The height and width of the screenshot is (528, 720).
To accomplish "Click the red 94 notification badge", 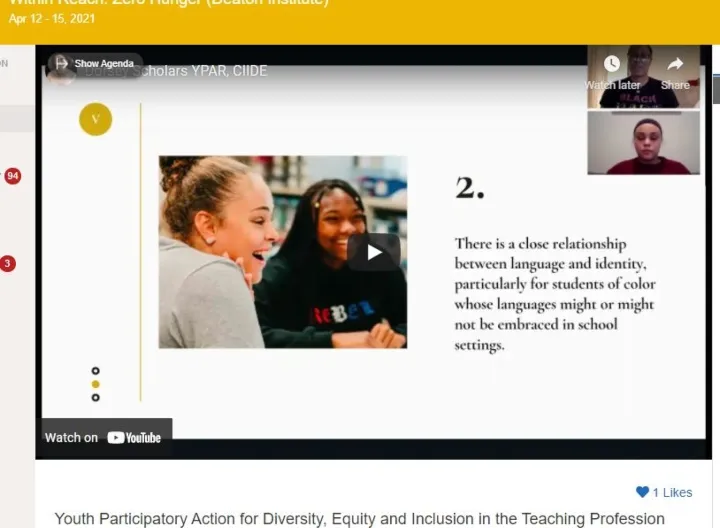I will [x=12, y=176].
